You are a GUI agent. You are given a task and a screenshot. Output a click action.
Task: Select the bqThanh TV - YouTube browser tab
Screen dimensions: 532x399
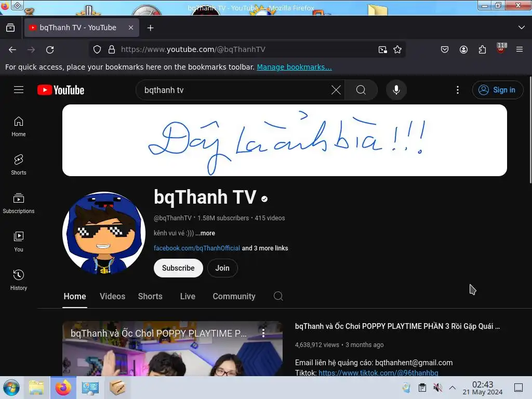[x=82, y=28]
